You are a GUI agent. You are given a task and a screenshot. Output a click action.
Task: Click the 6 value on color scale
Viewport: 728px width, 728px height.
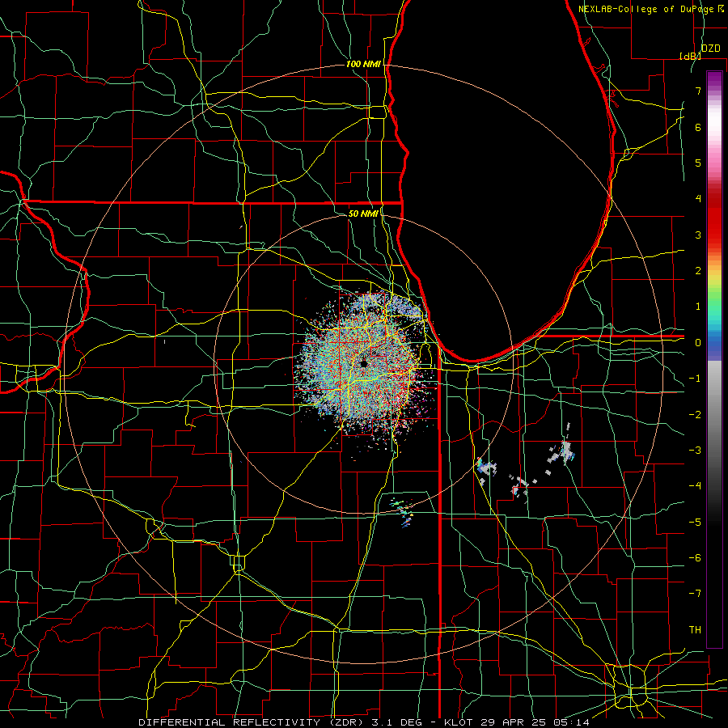(x=698, y=127)
